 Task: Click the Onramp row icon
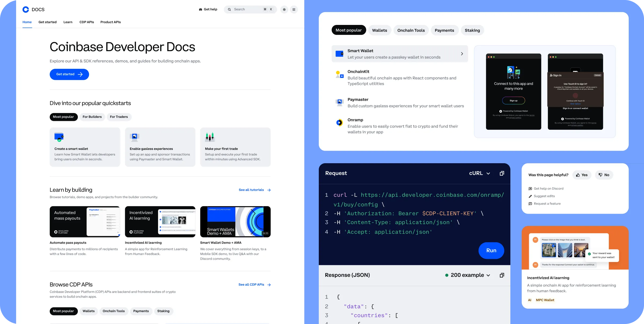click(x=339, y=122)
